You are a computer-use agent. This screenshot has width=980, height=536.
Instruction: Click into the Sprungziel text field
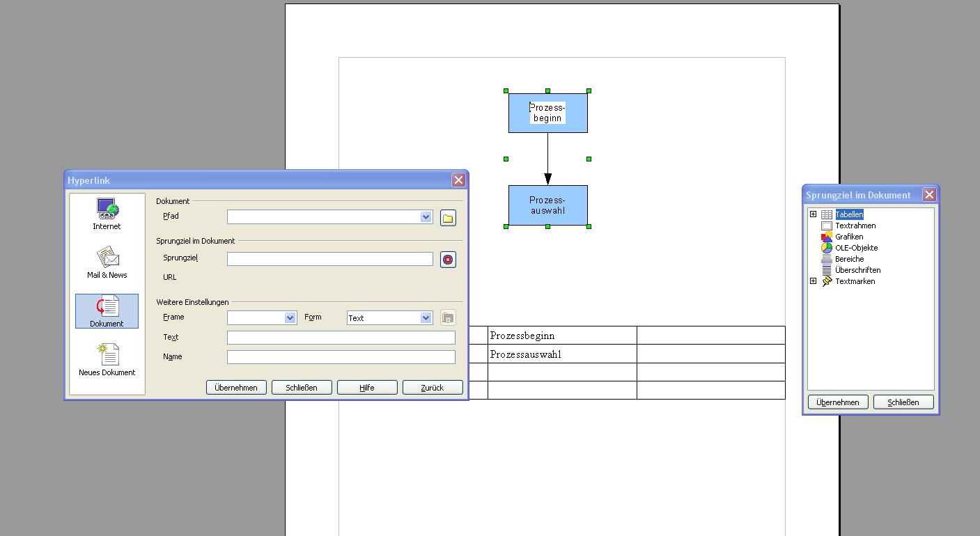point(330,259)
